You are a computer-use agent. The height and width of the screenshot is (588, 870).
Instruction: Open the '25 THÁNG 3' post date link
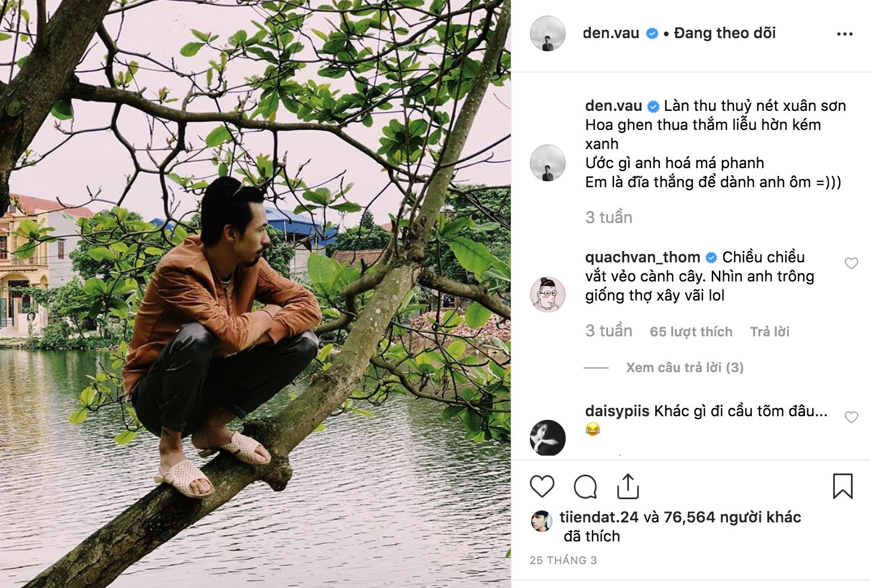click(x=563, y=561)
